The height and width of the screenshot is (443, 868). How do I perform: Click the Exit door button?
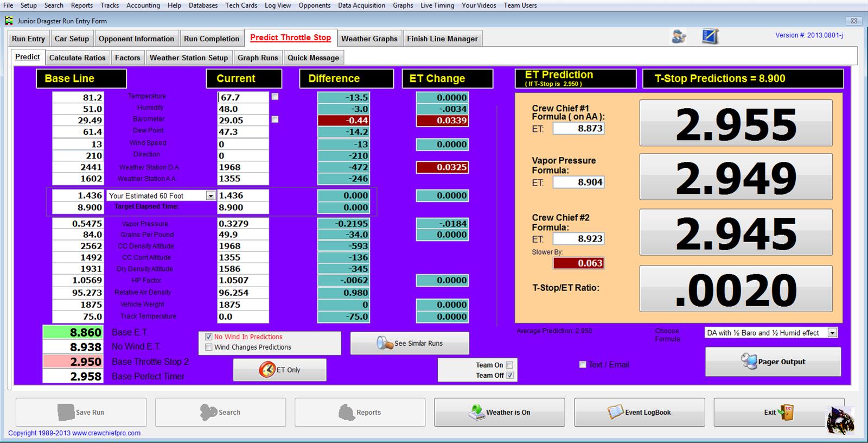[778, 412]
